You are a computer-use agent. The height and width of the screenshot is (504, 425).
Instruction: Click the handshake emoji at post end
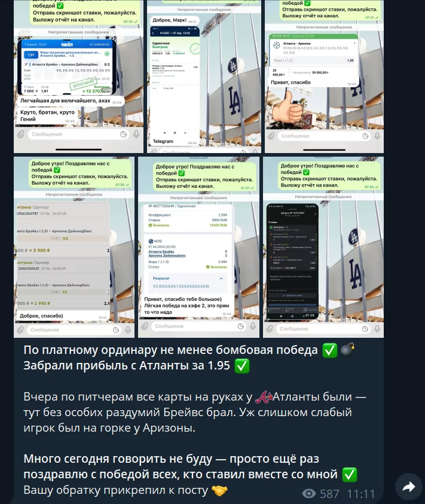click(x=220, y=490)
